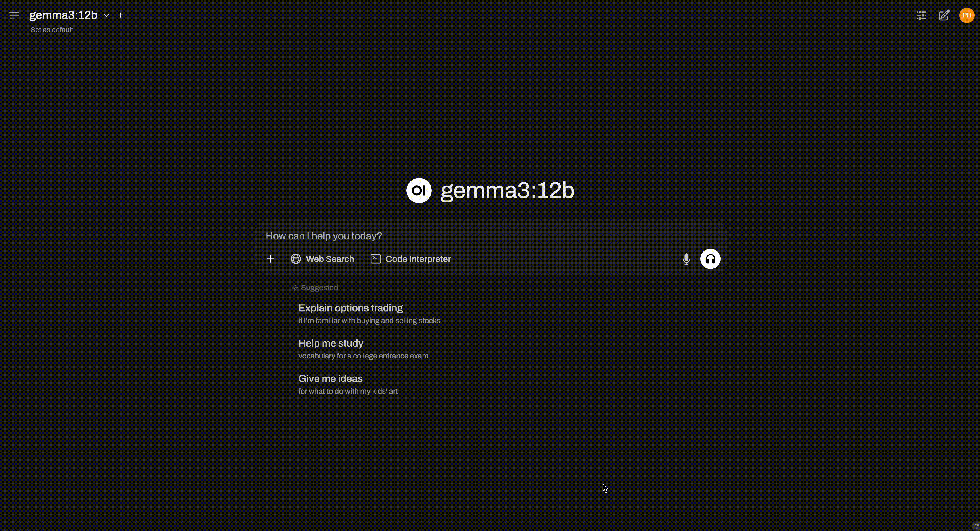Image resolution: width=980 pixels, height=531 pixels.
Task: Click the help question mark icon
Action: point(976,526)
